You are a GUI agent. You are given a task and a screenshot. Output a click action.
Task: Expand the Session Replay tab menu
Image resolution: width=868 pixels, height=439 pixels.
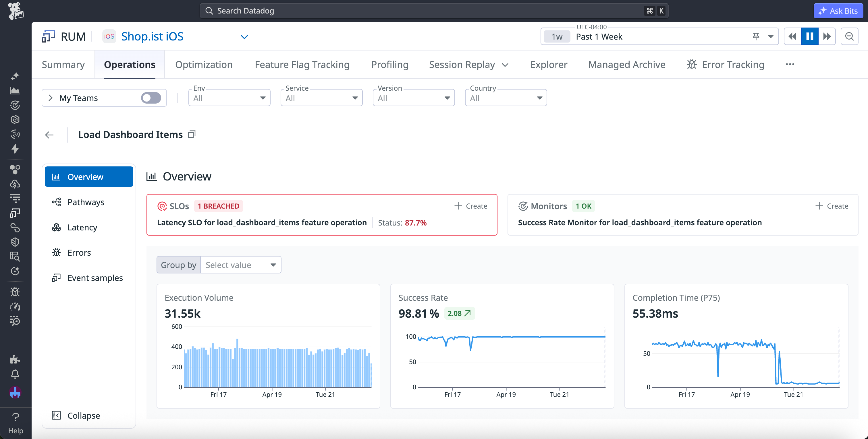[x=505, y=65]
